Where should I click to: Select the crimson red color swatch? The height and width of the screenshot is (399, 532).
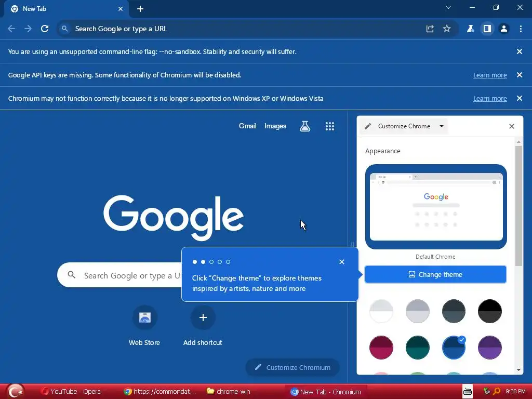tap(381, 348)
